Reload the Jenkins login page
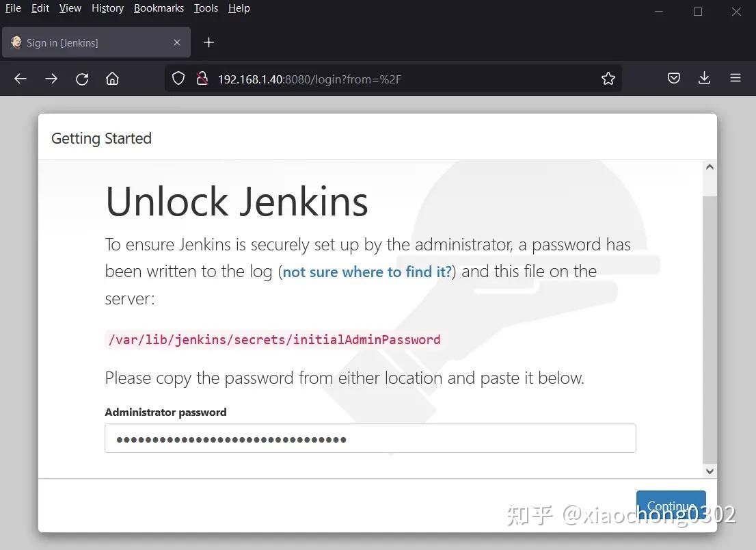Image resolution: width=756 pixels, height=550 pixels. [82, 78]
